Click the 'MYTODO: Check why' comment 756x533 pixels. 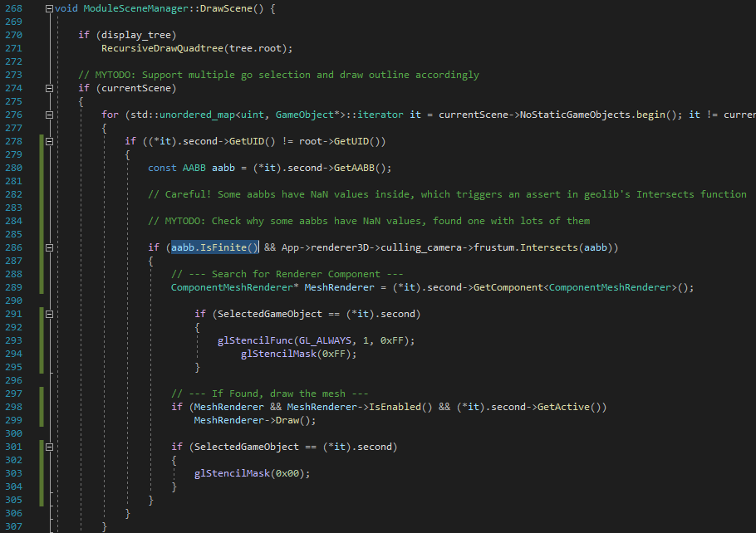click(369, 221)
